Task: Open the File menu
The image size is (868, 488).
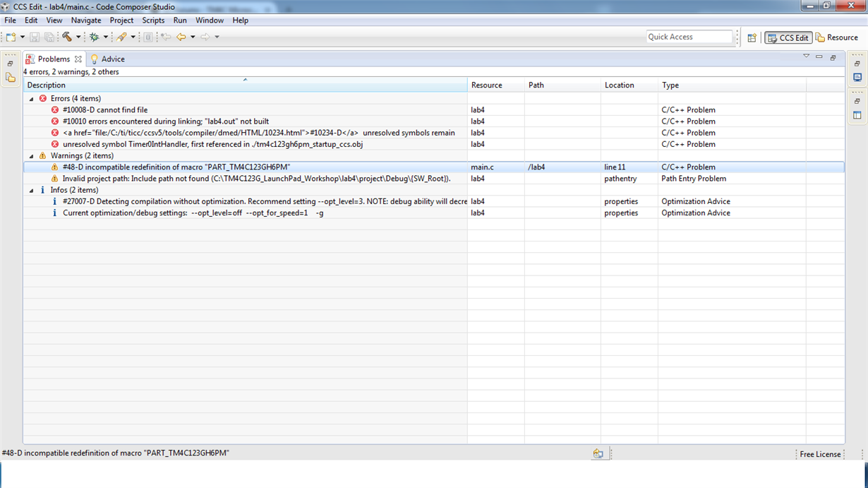Action: pyautogui.click(x=10, y=20)
